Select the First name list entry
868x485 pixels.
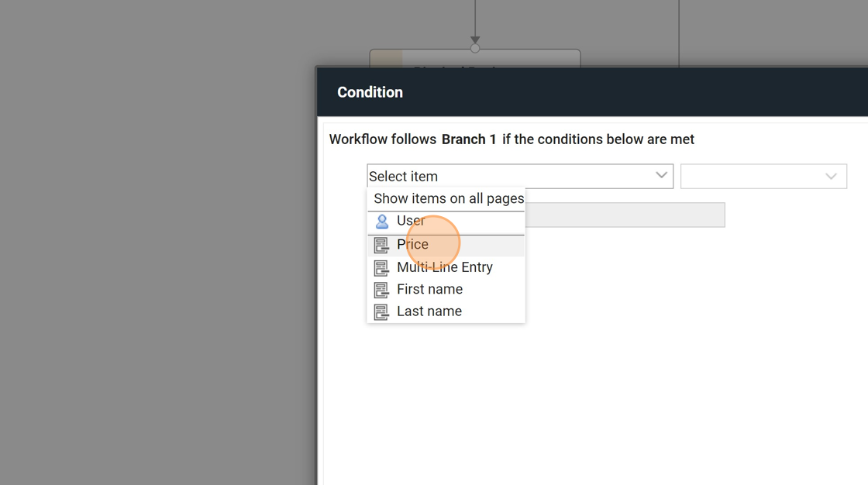429,289
